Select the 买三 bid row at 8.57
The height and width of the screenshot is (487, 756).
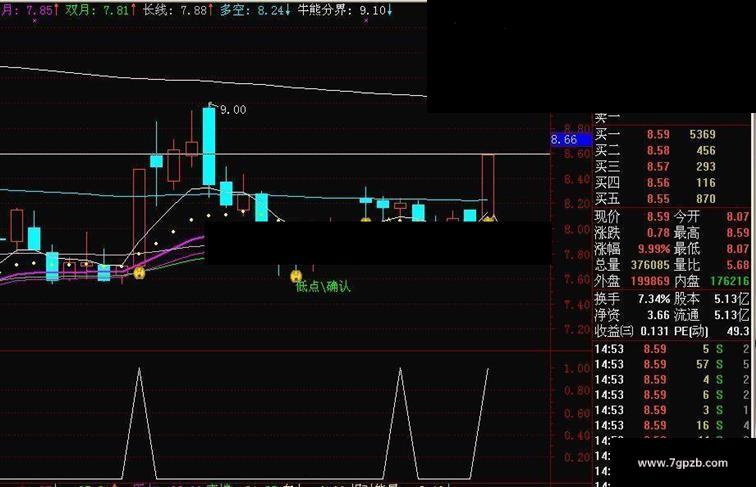pyautogui.click(x=671, y=167)
